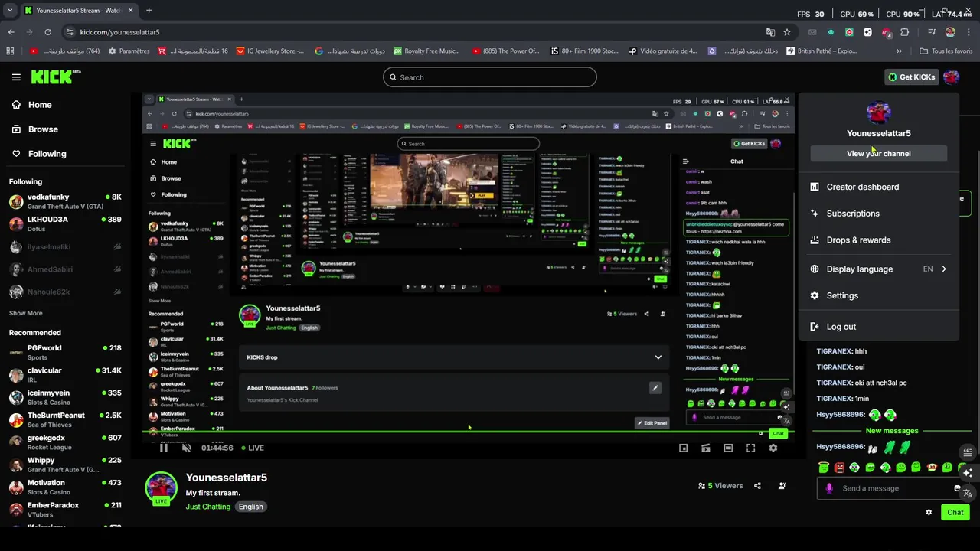Click the green LIVE indicator in player
Viewport: 980px width, 551px height.
click(253, 448)
